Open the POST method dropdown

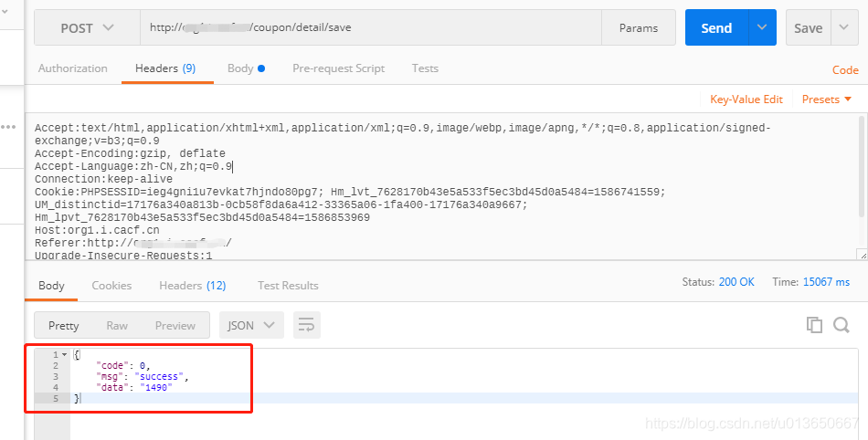click(x=87, y=27)
